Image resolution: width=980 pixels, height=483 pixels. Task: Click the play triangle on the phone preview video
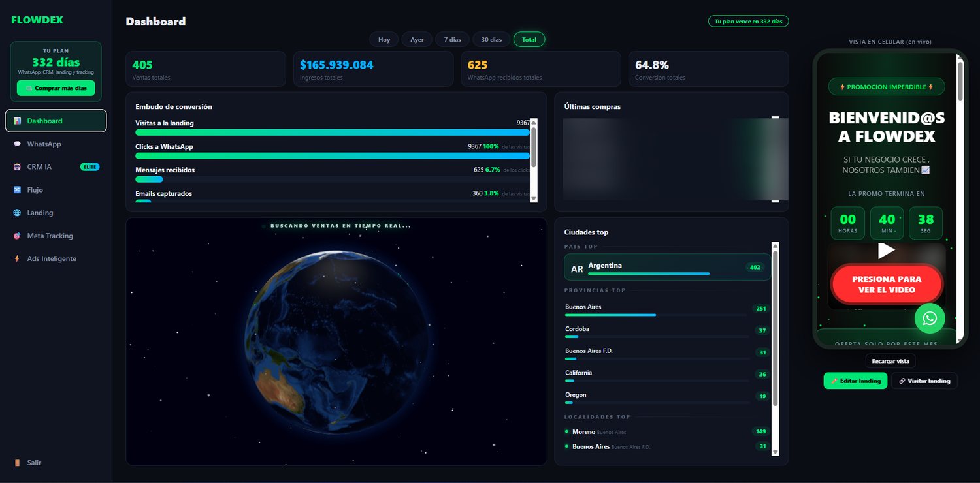[886, 250]
